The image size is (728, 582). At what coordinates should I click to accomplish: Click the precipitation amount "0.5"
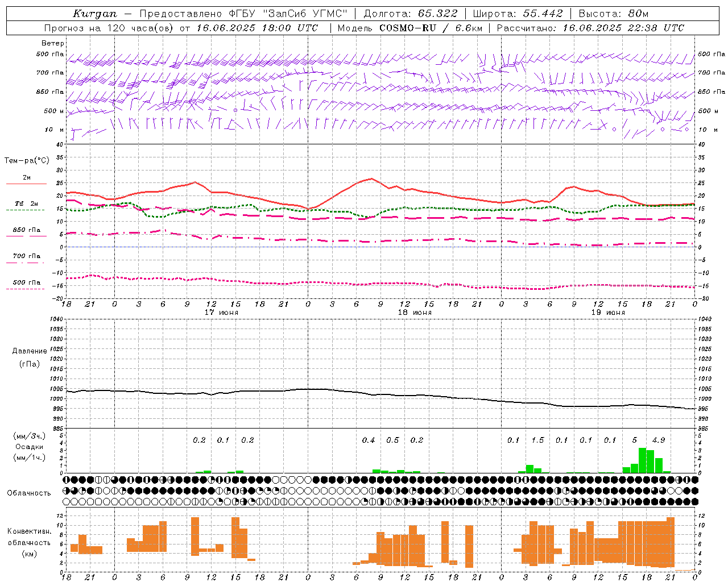[x=392, y=440]
